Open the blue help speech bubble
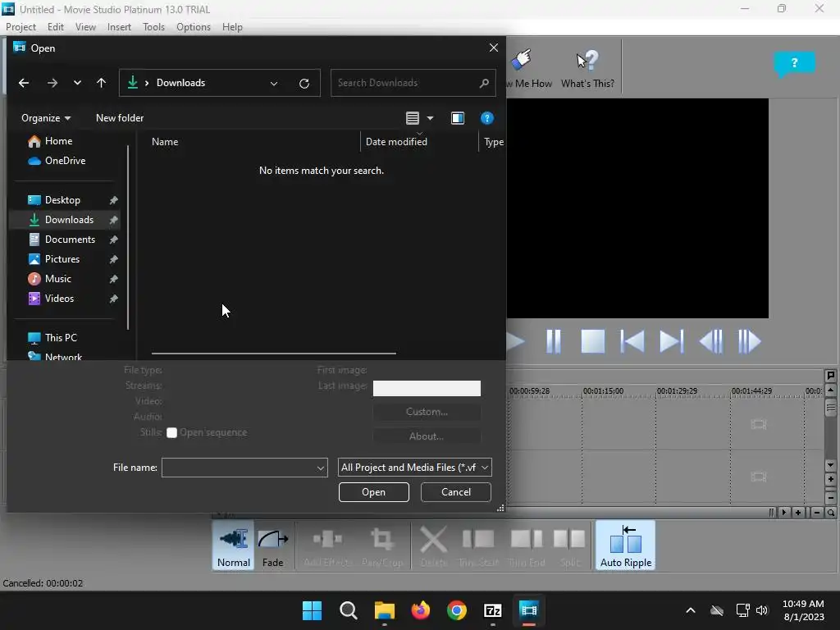Screen dimensions: 840x630 [794, 64]
